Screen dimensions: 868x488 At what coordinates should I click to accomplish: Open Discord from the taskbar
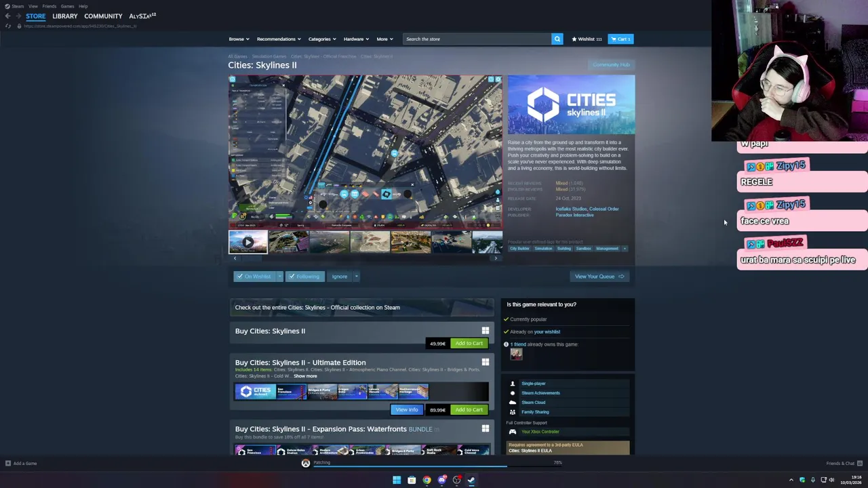click(x=442, y=481)
